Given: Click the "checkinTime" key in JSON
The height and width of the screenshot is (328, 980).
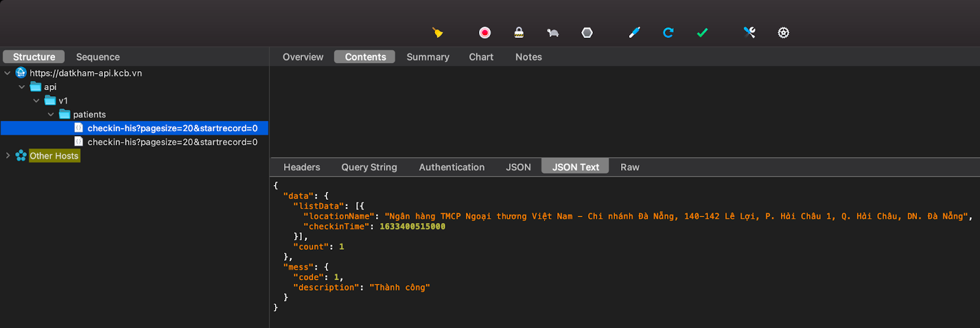Looking at the screenshot, I should tap(336, 227).
